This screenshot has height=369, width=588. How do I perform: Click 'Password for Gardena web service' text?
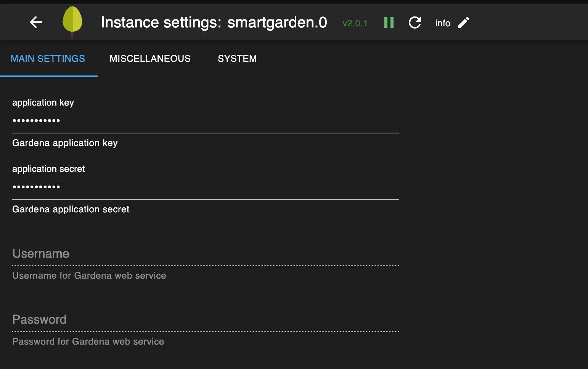[x=88, y=342]
